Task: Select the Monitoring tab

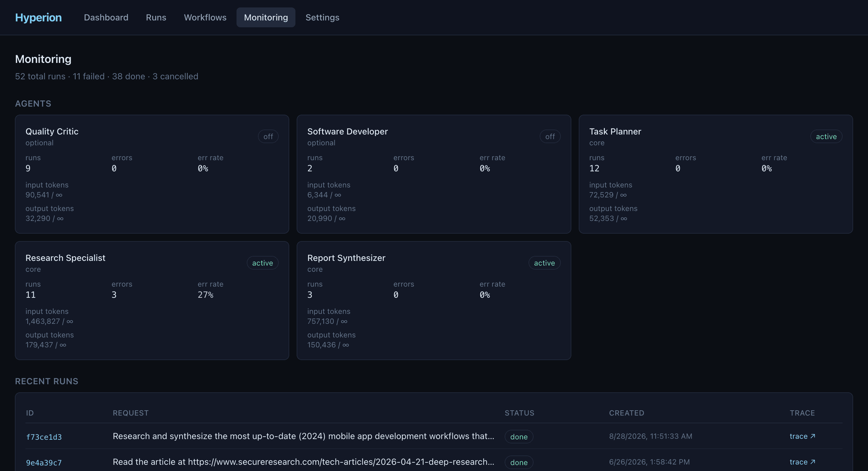Action: click(266, 18)
